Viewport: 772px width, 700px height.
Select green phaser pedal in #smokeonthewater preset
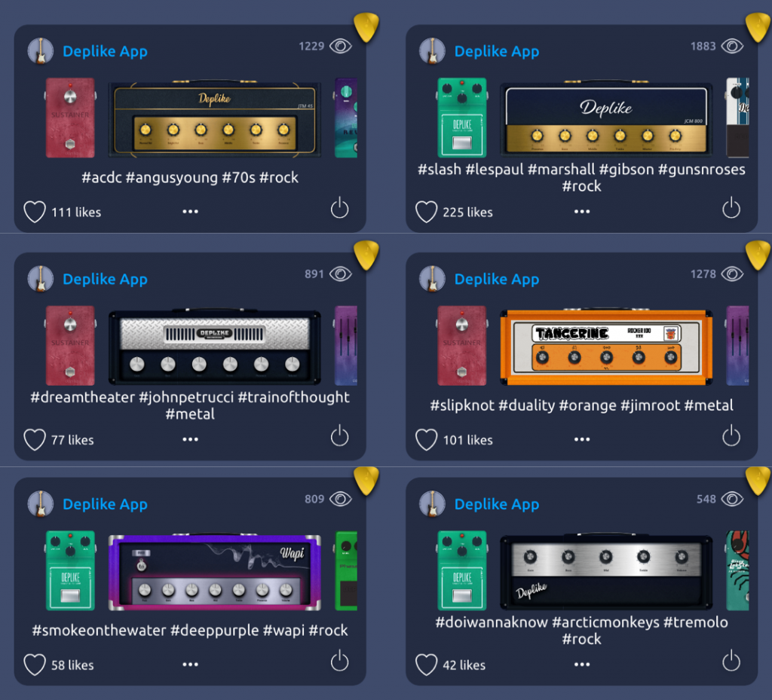[346, 570]
